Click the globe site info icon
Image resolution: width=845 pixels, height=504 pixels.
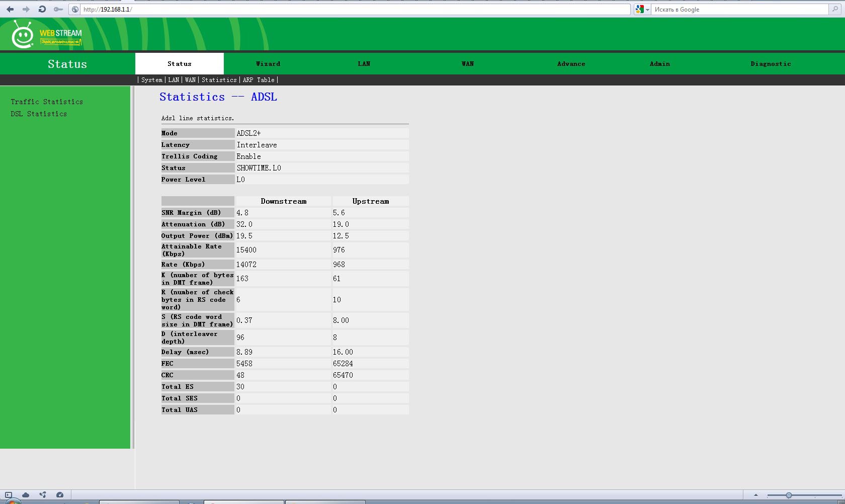75,9
